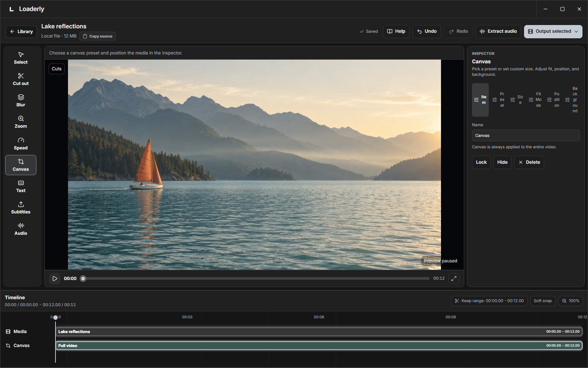
Task: Click the 00:06 timeline ruler mark
Action: pyautogui.click(x=319, y=317)
